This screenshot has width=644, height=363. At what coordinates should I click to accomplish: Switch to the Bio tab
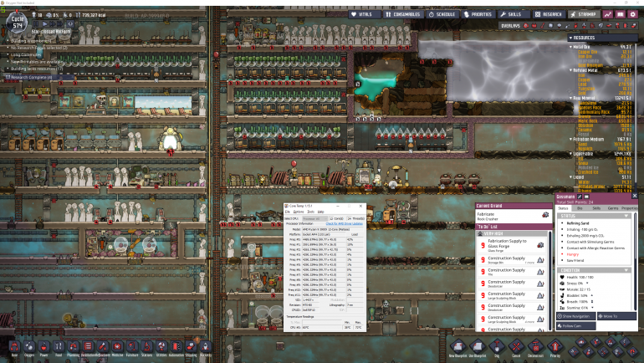(x=580, y=208)
